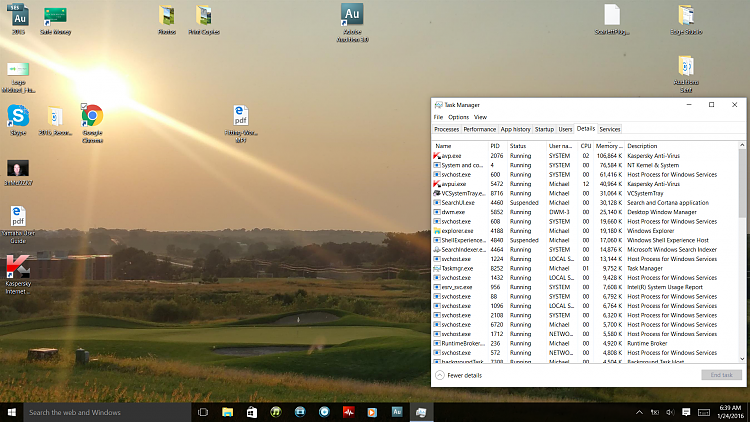Click the End task button
Screen dimensions: 750x422
(721, 375)
